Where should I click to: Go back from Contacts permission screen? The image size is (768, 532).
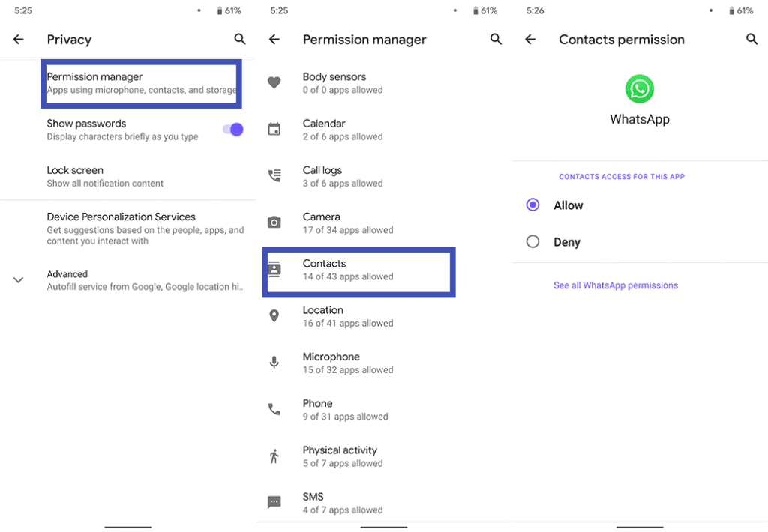tap(530, 39)
